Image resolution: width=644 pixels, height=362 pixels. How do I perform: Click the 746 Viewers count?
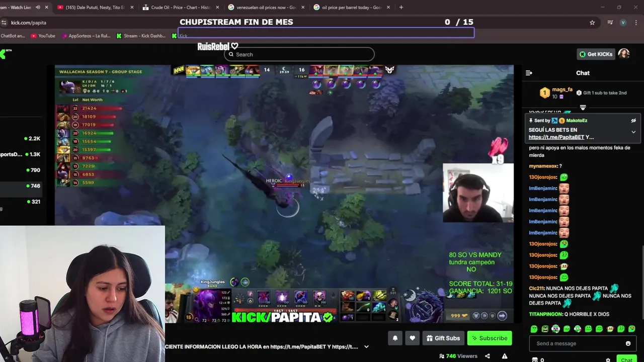[x=458, y=356]
